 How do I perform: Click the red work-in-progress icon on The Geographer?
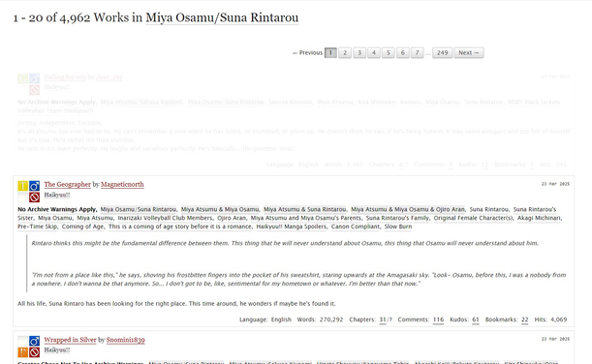[34, 197]
